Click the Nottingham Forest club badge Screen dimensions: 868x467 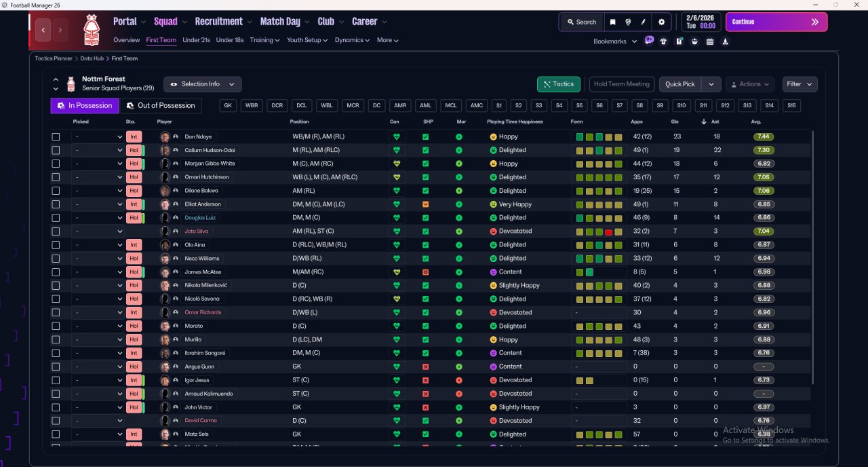click(91, 30)
